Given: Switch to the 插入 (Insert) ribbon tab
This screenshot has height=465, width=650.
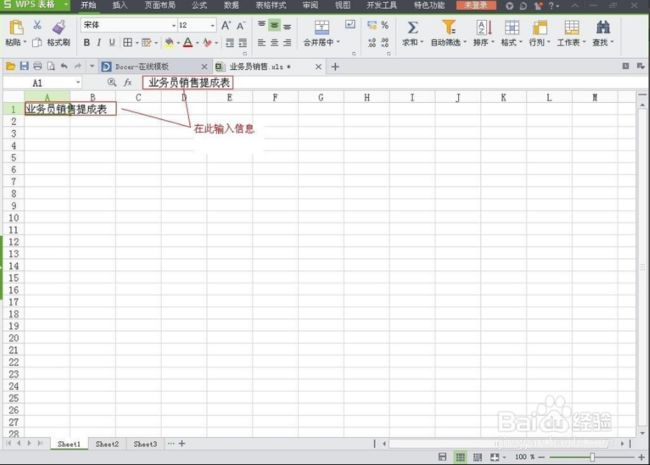Looking at the screenshot, I should pyautogui.click(x=119, y=5).
